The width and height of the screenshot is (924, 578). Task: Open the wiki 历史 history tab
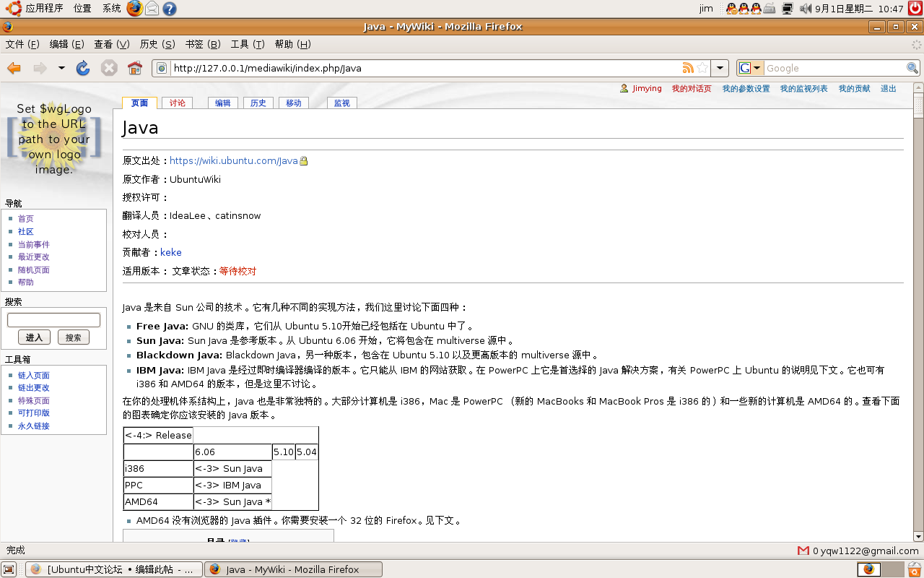(x=258, y=103)
